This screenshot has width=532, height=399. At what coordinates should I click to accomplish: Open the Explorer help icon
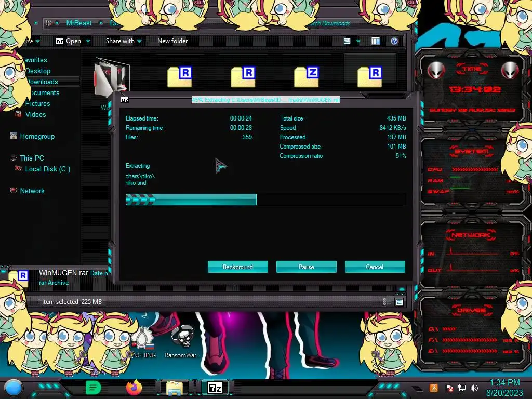[x=394, y=41]
